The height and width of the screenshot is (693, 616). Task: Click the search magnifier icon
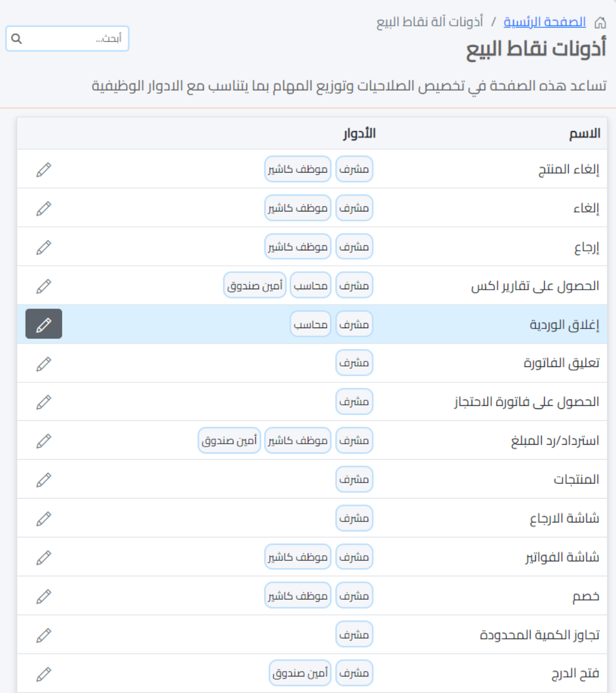click(16, 38)
